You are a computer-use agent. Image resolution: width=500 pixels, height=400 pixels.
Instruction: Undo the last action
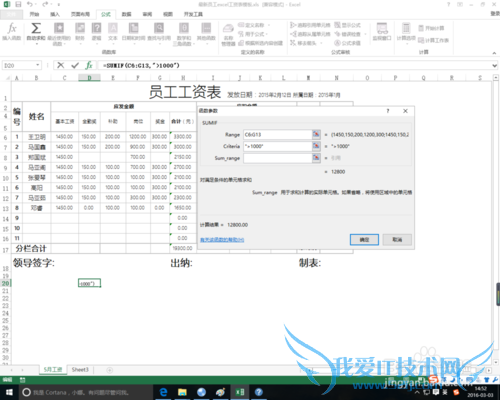click(30, 5)
